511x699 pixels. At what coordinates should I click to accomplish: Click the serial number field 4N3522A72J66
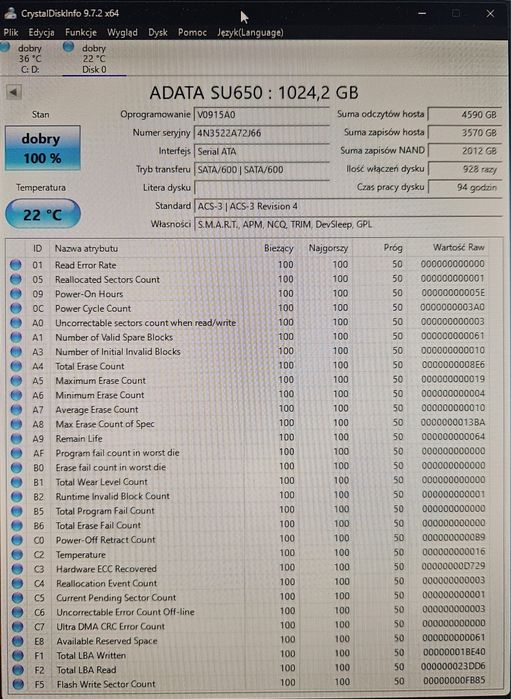(261, 133)
